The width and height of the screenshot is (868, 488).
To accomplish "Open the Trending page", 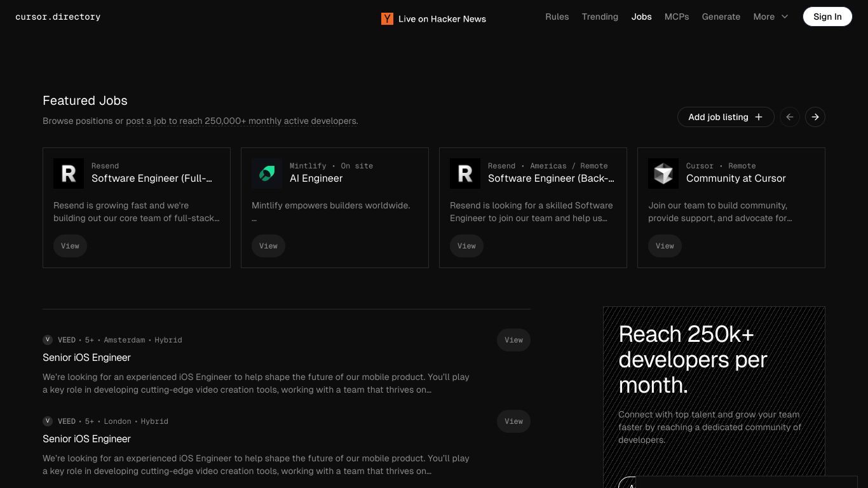I will (x=600, y=17).
